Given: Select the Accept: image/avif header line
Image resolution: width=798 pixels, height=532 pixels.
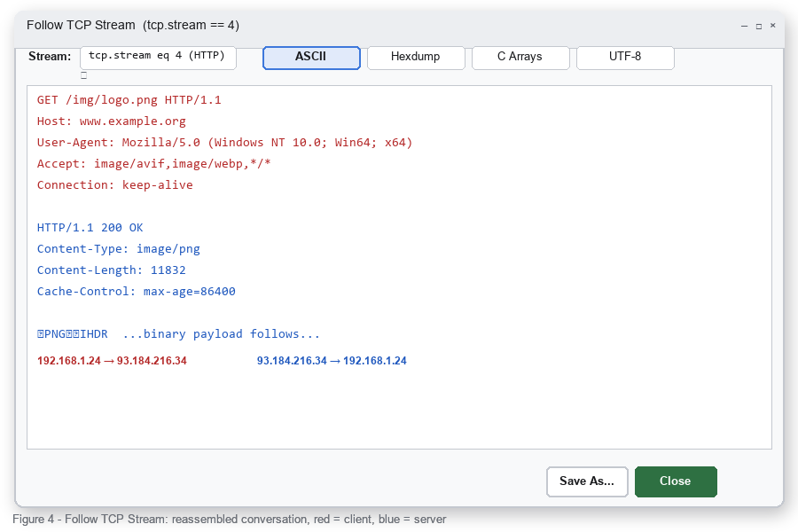Looking at the screenshot, I should click(x=153, y=164).
